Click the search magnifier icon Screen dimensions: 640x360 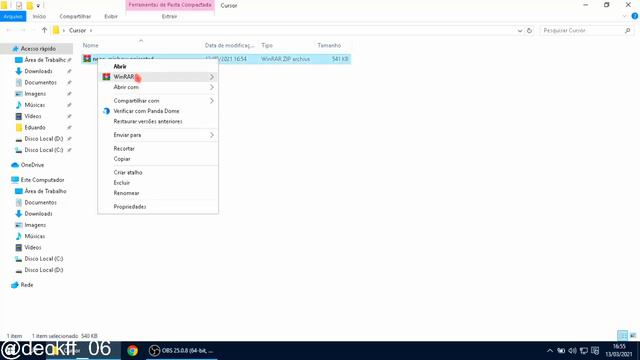coord(627,31)
